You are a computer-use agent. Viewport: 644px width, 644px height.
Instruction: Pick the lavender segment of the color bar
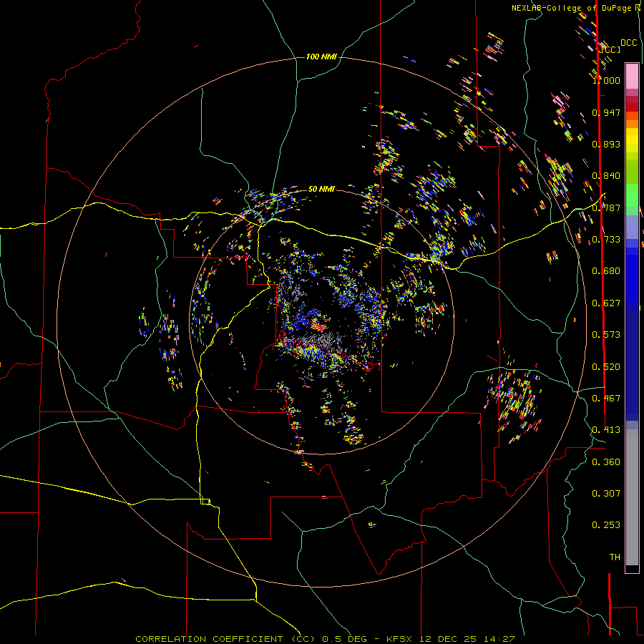632,227
